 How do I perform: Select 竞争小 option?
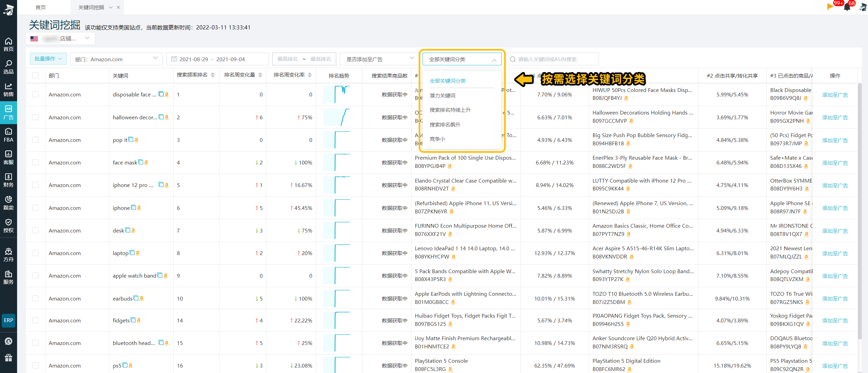[437, 139]
